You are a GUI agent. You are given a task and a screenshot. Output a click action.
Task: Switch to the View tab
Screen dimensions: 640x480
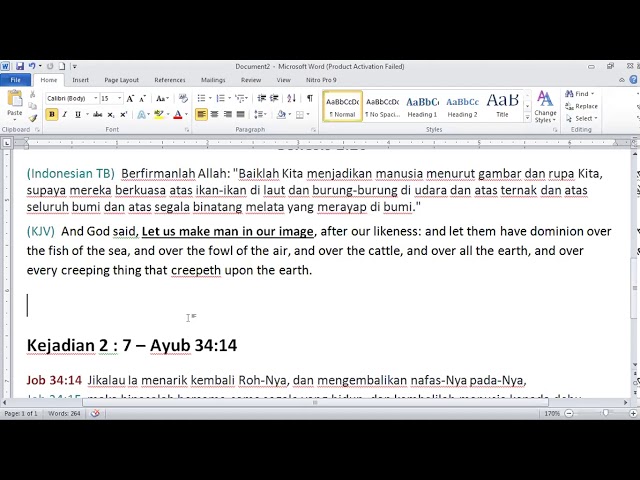coord(284,80)
